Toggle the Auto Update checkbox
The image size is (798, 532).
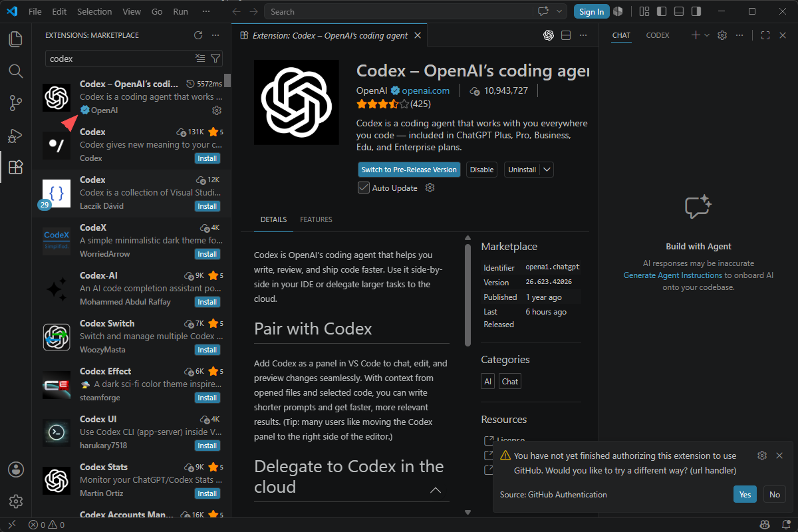coord(363,188)
